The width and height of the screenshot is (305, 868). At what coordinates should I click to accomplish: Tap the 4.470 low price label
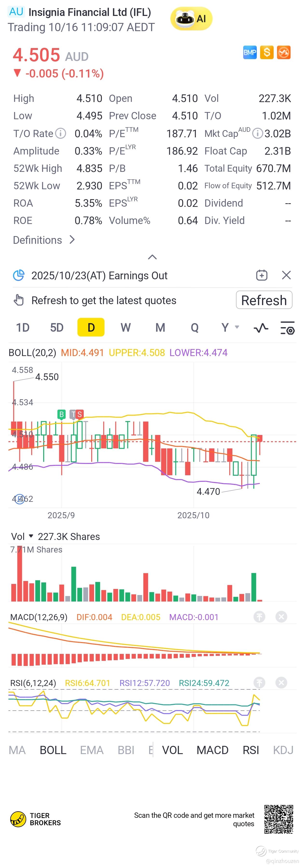(x=208, y=491)
